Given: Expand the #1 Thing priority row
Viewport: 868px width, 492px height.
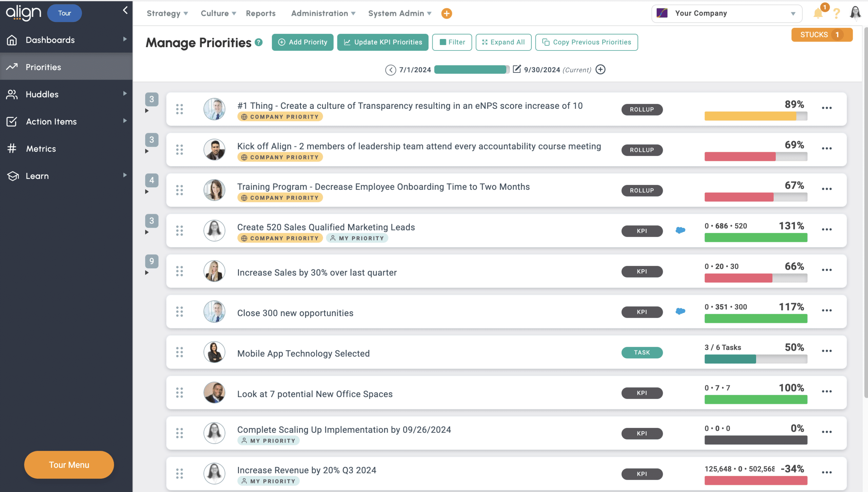Looking at the screenshot, I should pos(147,111).
